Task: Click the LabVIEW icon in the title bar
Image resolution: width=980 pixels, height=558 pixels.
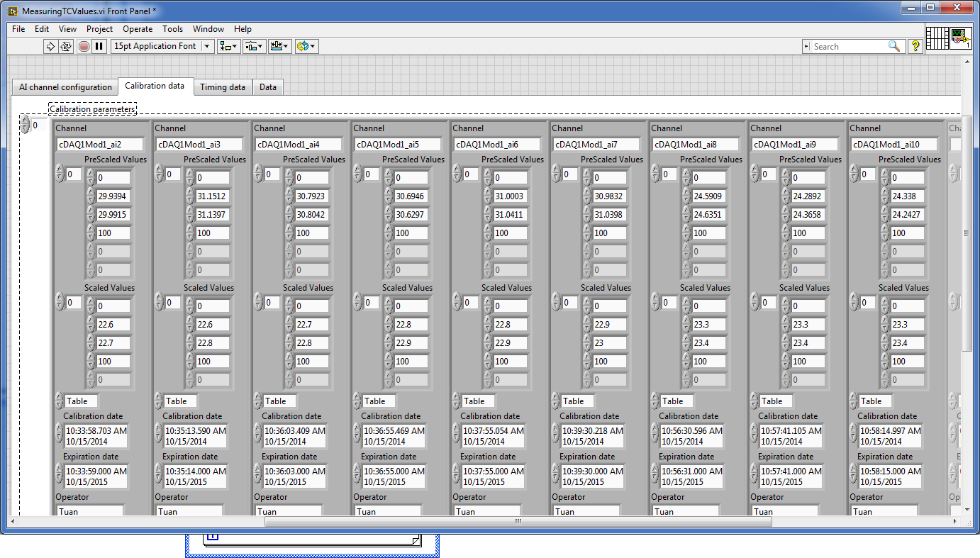Action: click(13, 11)
